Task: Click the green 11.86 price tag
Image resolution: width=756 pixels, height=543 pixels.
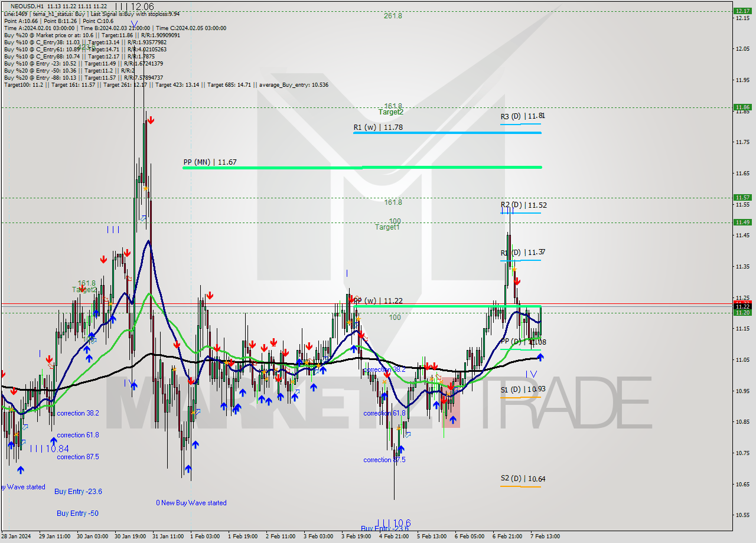Action: [x=742, y=107]
